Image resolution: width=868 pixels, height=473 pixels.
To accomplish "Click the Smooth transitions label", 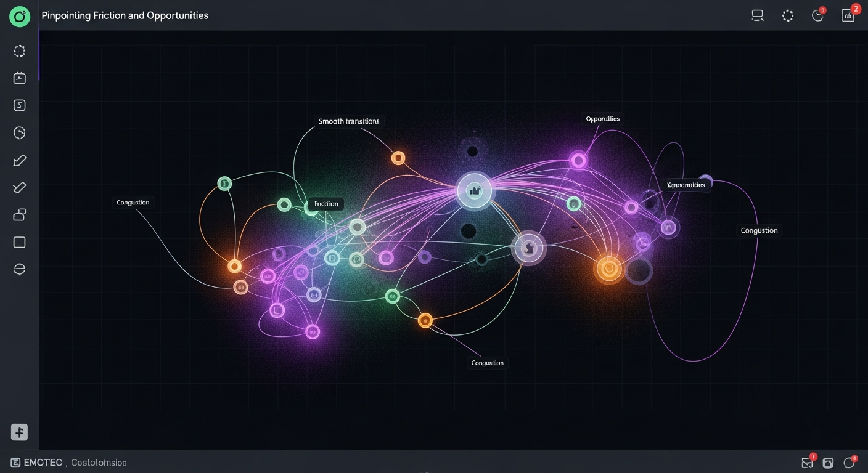I will click(x=348, y=121).
